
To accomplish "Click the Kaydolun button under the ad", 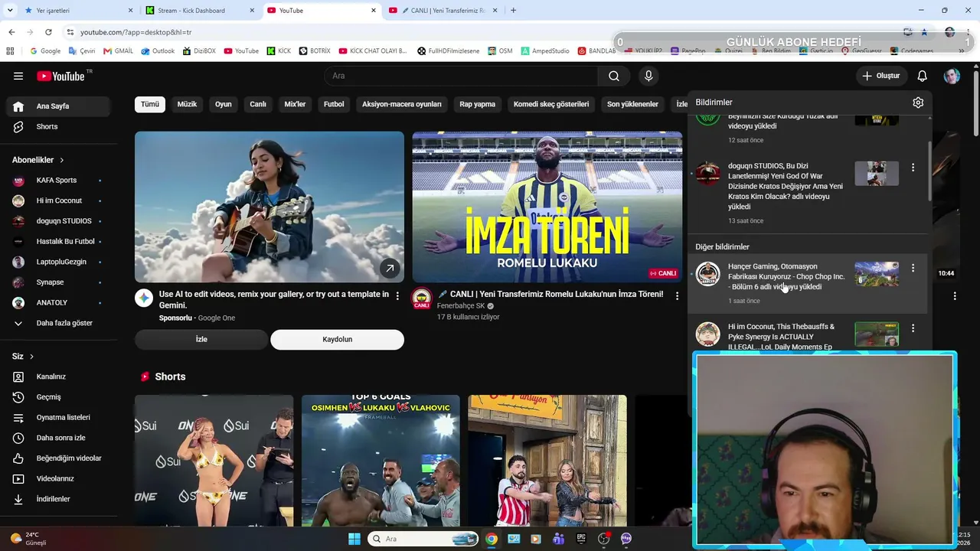I will pyautogui.click(x=337, y=340).
